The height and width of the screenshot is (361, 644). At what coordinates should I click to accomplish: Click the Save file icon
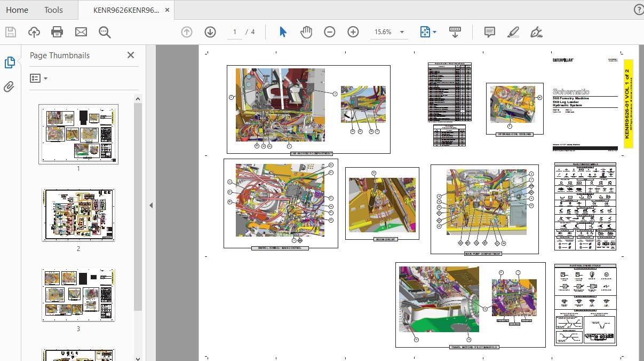(11, 32)
